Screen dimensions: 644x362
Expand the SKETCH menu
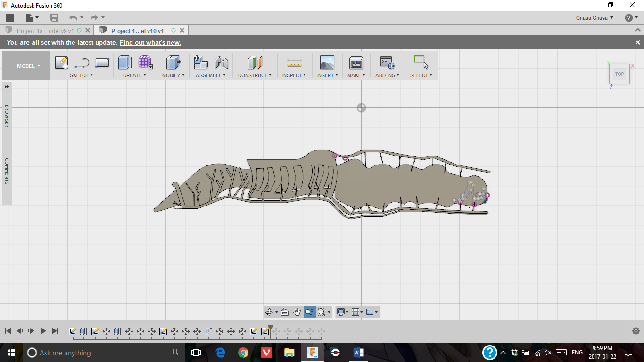tap(81, 75)
